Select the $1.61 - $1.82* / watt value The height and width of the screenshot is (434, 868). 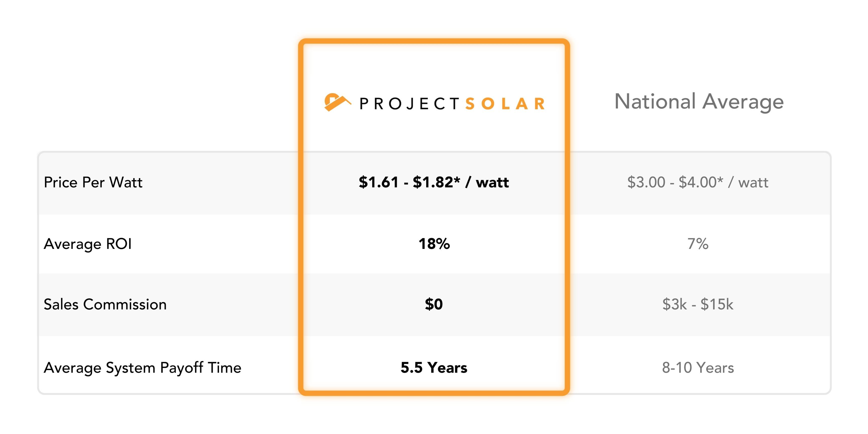[434, 182]
